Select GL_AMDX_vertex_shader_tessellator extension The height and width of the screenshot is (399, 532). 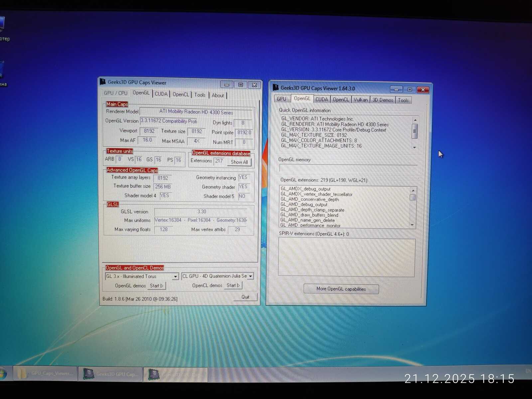click(317, 194)
